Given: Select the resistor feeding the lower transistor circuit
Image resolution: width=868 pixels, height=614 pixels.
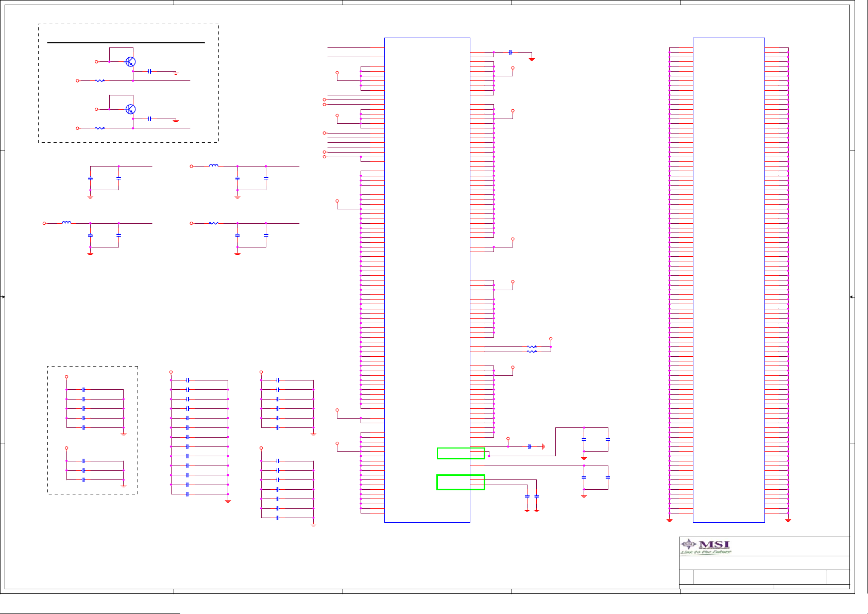Looking at the screenshot, I should point(100,128).
